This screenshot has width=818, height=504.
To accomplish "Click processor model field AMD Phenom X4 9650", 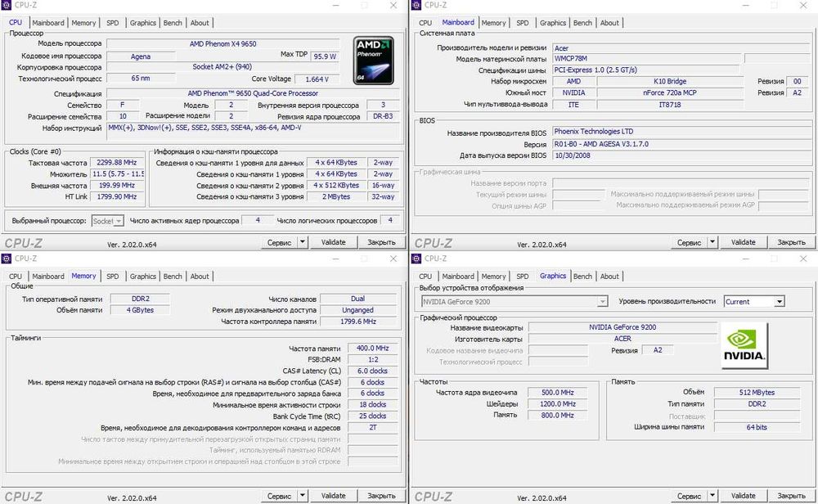I will pyautogui.click(x=223, y=44).
